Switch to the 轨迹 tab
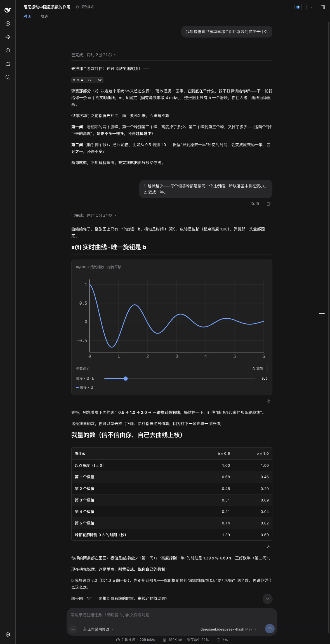 [x=44, y=16]
